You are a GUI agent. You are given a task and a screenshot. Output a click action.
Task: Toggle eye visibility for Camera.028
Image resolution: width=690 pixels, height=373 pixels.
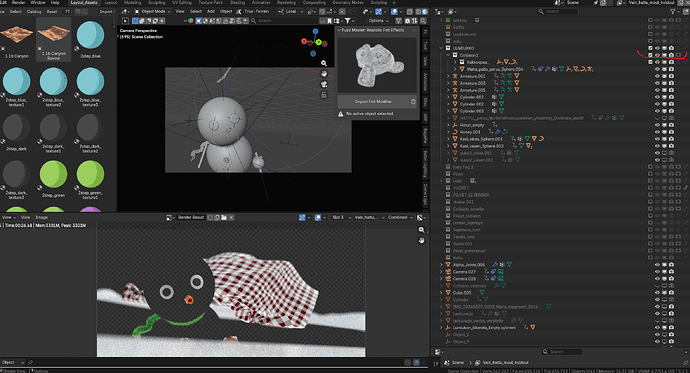tap(657, 279)
